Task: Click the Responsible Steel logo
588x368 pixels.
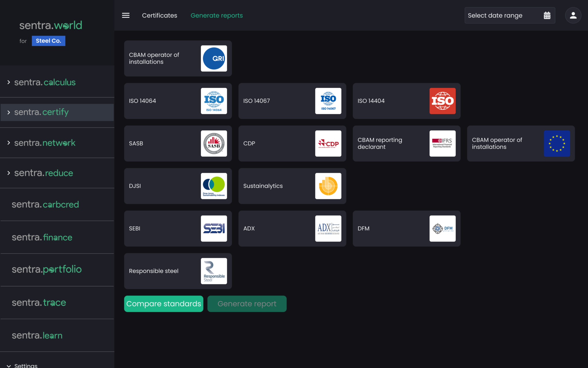Action: pyautogui.click(x=214, y=271)
